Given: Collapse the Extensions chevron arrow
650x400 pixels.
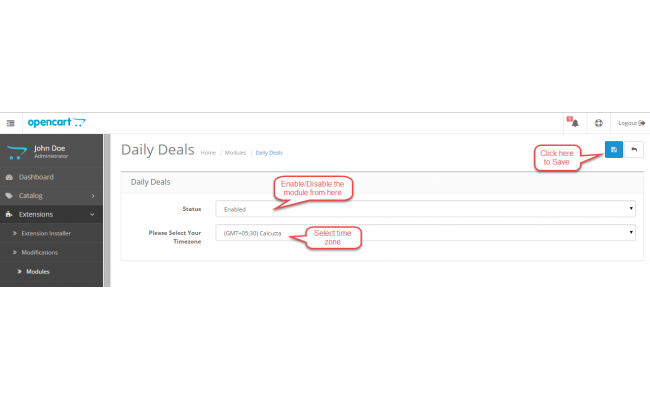Looking at the screenshot, I should 92,214.
